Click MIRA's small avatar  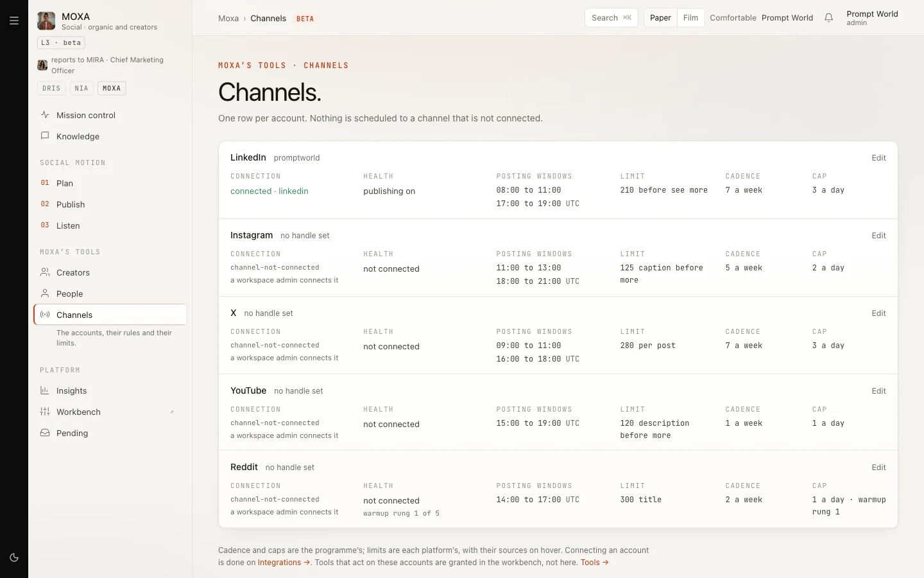tap(42, 65)
